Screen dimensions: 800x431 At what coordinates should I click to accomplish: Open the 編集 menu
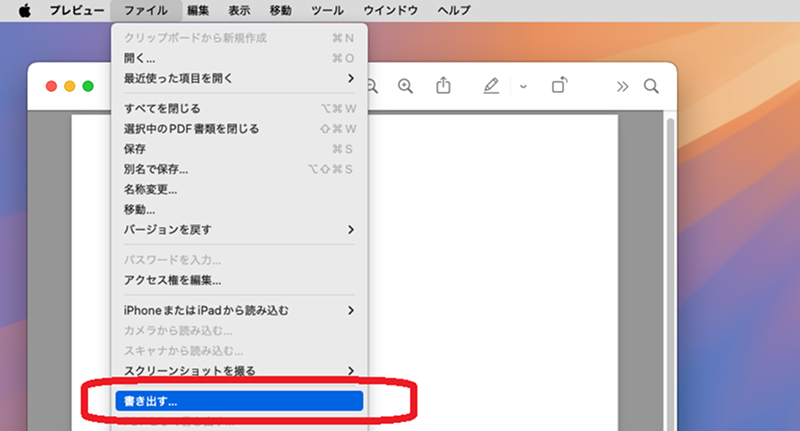click(x=198, y=10)
